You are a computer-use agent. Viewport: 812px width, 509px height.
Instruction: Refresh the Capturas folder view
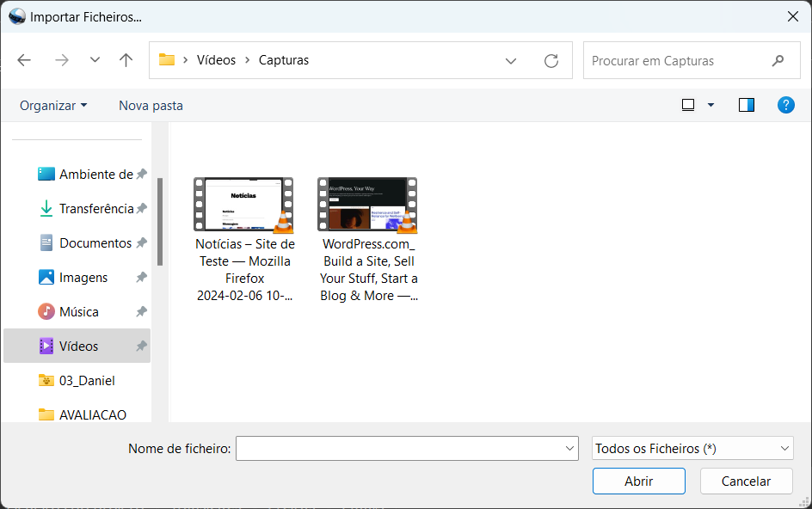(x=551, y=60)
